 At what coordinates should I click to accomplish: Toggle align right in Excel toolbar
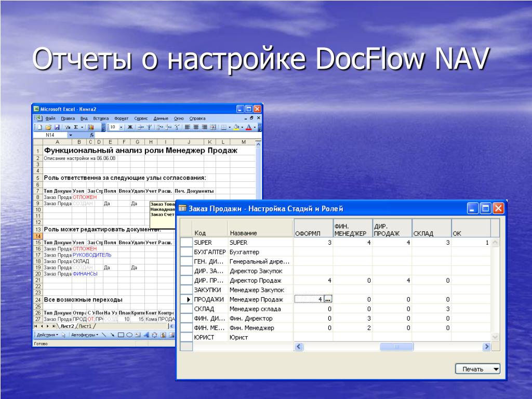click(204, 127)
